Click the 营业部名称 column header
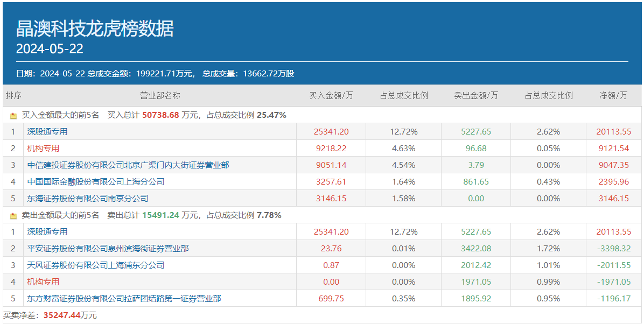This screenshot has width=644, height=324. pyautogui.click(x=160, y=96)
